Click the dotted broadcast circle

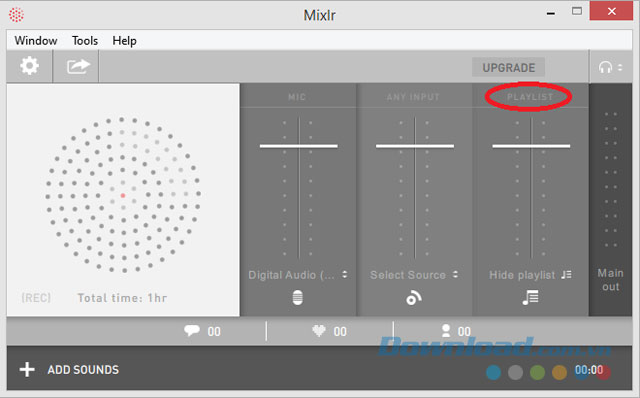[123, 195]
